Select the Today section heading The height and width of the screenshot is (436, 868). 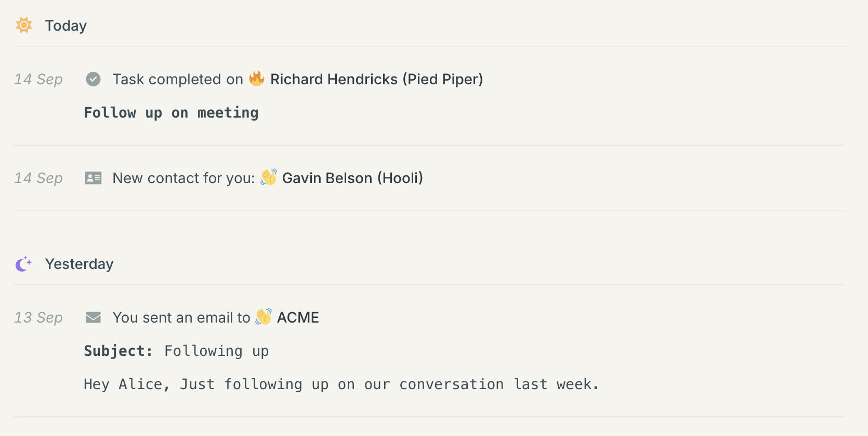(x=66, y=25)
